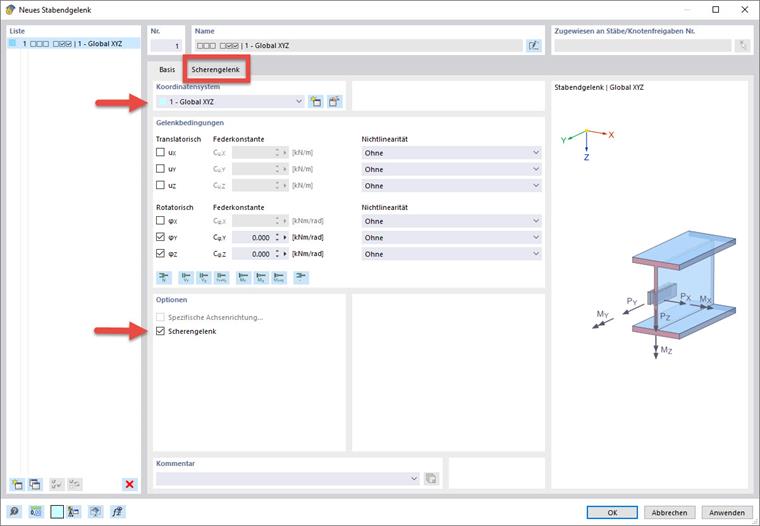The width and height of the screenshot is (760, 526).
Task: Enable the φx rotational checkbox
Action: 160,221
